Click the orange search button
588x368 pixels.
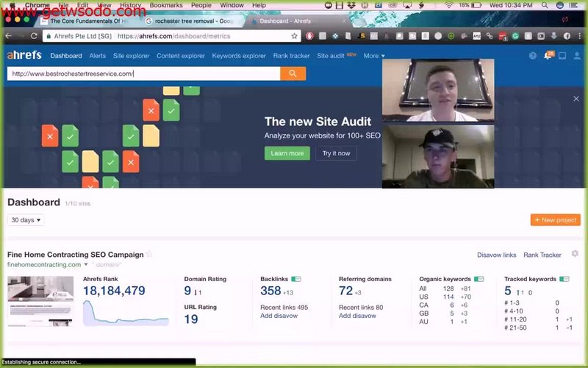[x=293, y=74]
